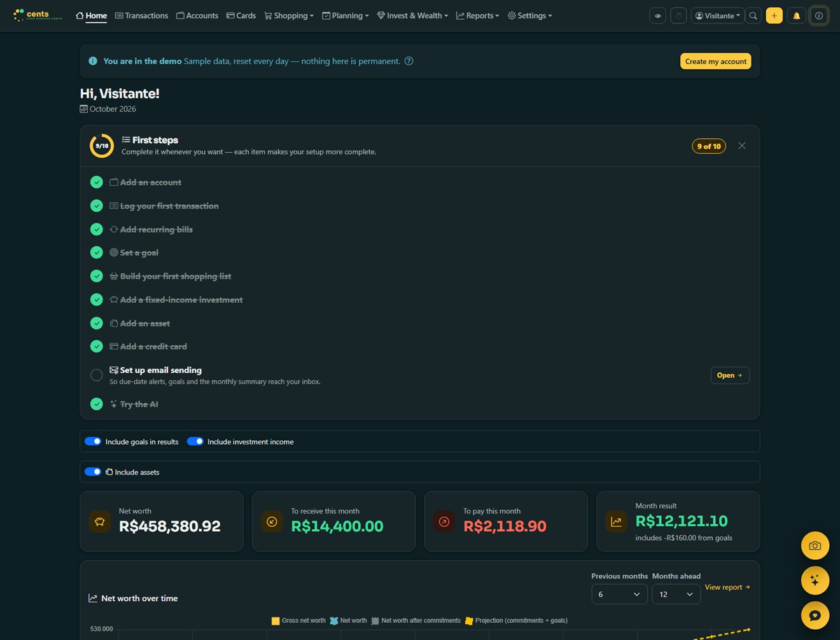Click the list icon beside First steps heading

(126, 140)
